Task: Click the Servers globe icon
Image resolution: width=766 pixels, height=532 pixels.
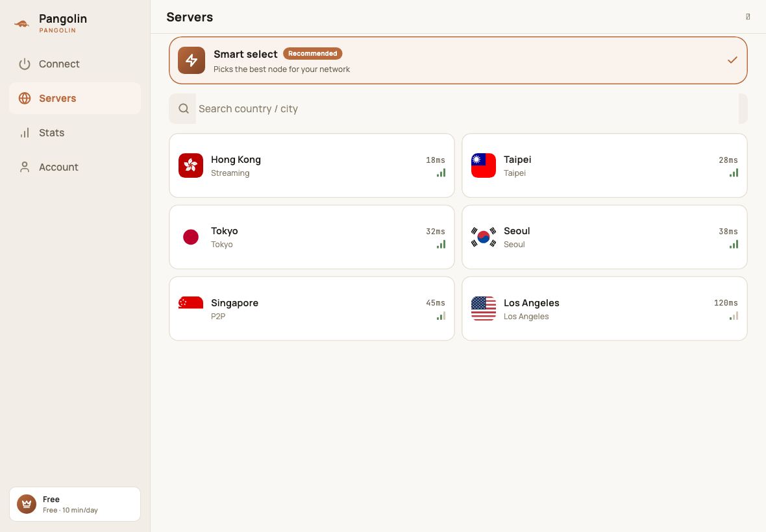Action: click(x=25, y=98)
